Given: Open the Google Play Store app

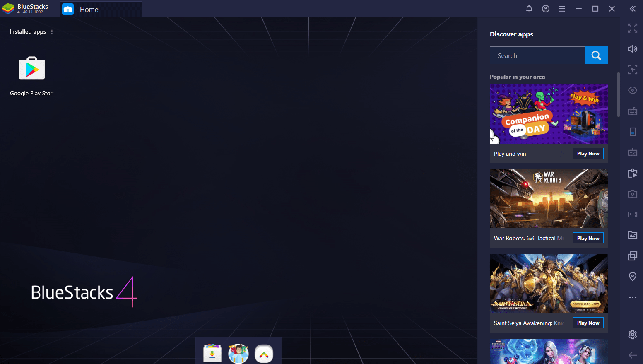Looking at the screenshot, I should tap(32, 68).
